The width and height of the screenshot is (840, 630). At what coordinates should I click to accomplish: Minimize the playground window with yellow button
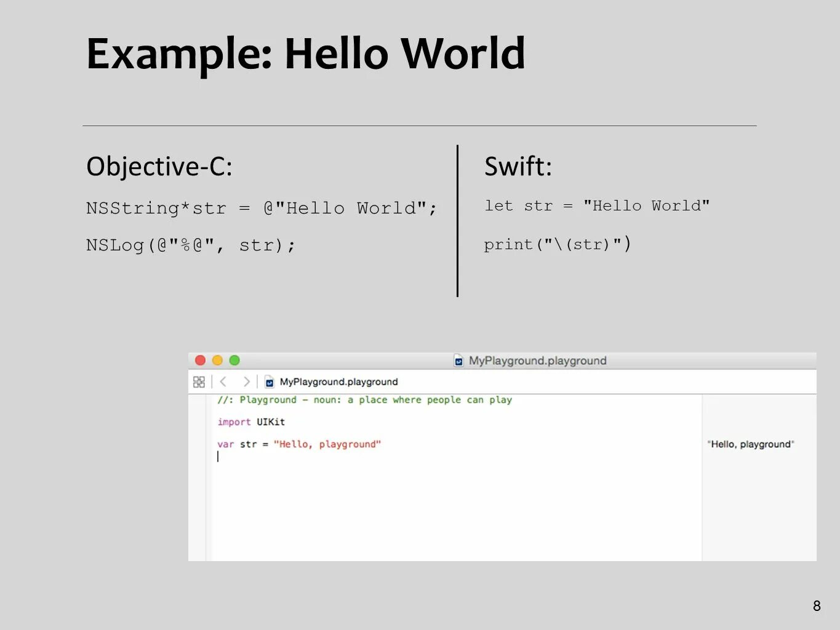(x=217, y=361)
